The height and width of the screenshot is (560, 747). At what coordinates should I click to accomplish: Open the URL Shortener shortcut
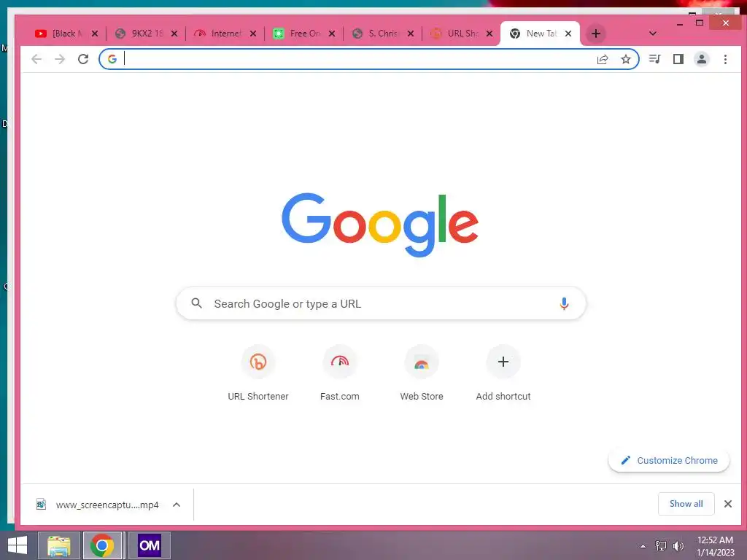pyautogui.click(x=258, y=373)
